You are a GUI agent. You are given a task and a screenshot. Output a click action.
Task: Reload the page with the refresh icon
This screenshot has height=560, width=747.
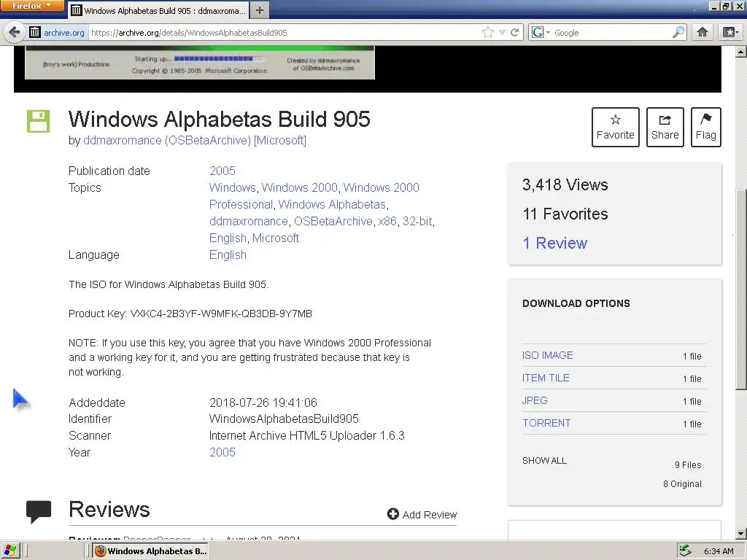514,32
